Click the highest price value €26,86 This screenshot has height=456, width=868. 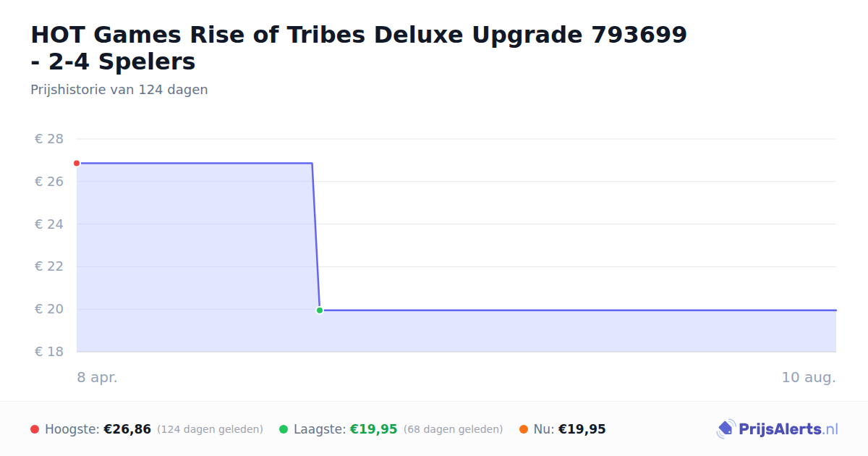pos(127,429)
